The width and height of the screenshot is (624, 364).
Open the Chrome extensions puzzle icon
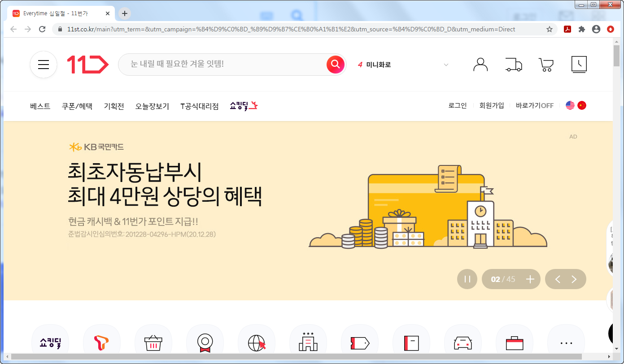582,29
